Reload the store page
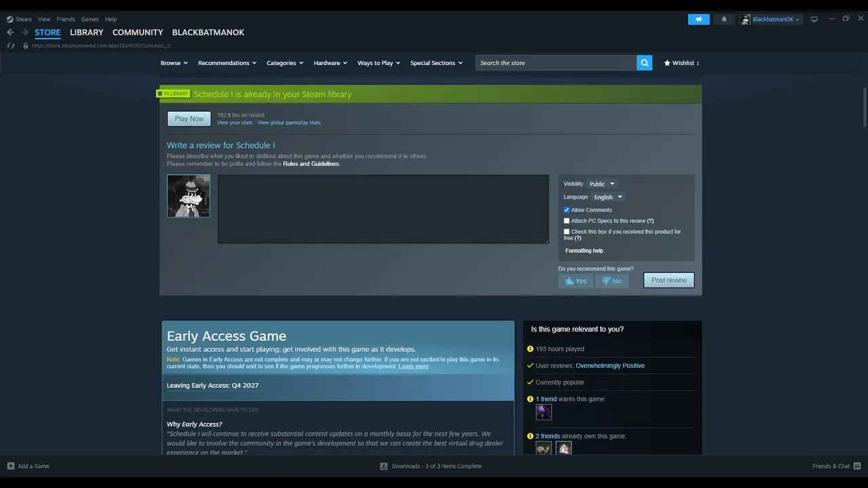Viewport: 868px width, 488px height. point(10,45)
